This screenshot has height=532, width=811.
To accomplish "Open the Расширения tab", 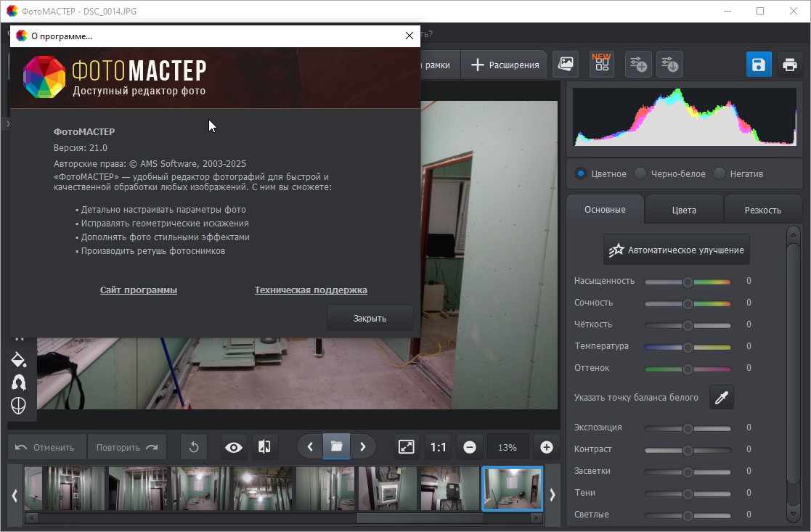I will pyautogui.click(x=505, y=65).
